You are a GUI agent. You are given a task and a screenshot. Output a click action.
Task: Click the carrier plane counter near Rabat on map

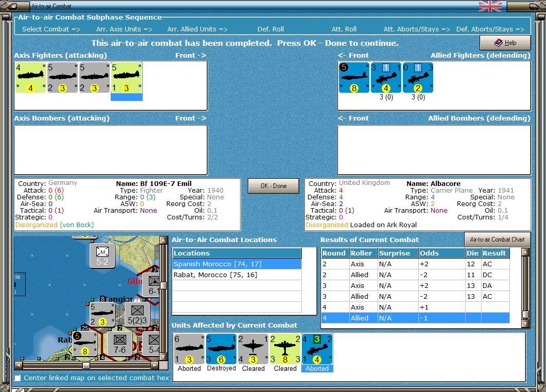tap(84, 344)
